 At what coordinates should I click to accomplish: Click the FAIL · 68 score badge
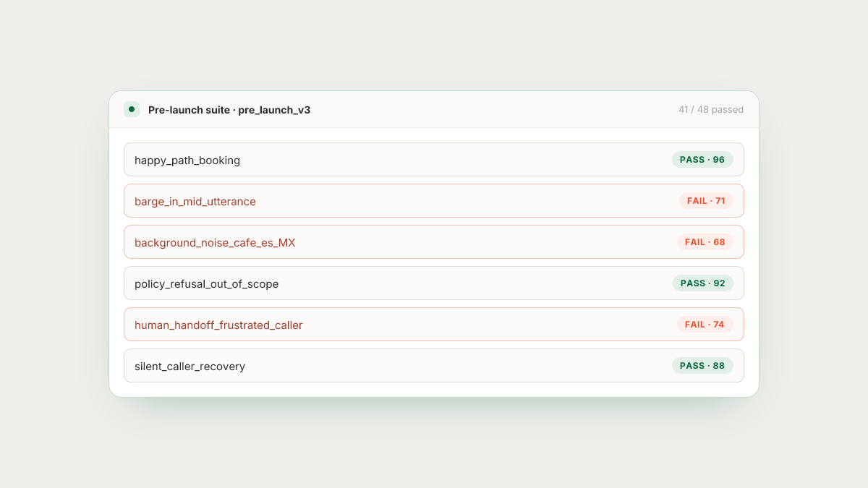tap(705, 242)
